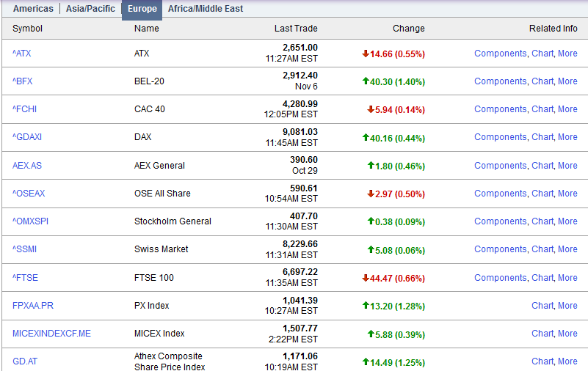Switch to the Americas tab
This screenshot has width=588, height=371.
click(33, 9)
